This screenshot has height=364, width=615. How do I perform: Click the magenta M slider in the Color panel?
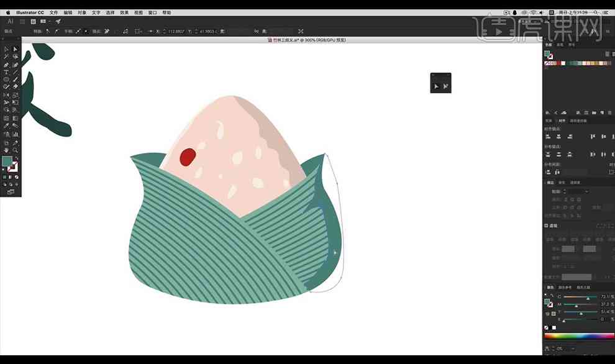(580, 304)
